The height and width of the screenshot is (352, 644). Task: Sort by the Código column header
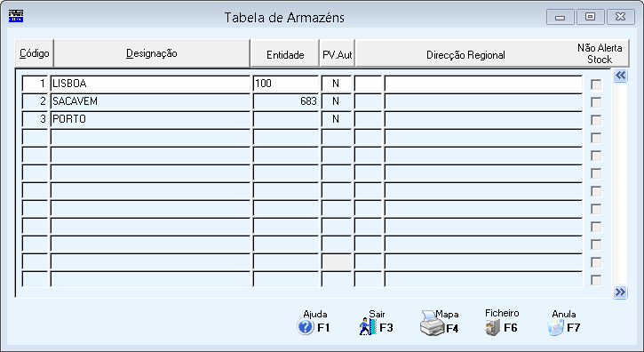pos(34,53)
